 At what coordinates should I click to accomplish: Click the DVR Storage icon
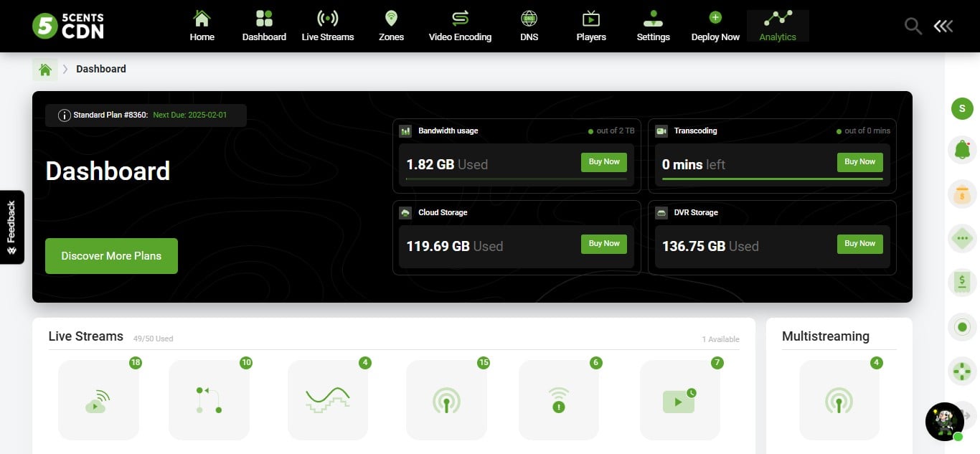[x=661, y=213]
